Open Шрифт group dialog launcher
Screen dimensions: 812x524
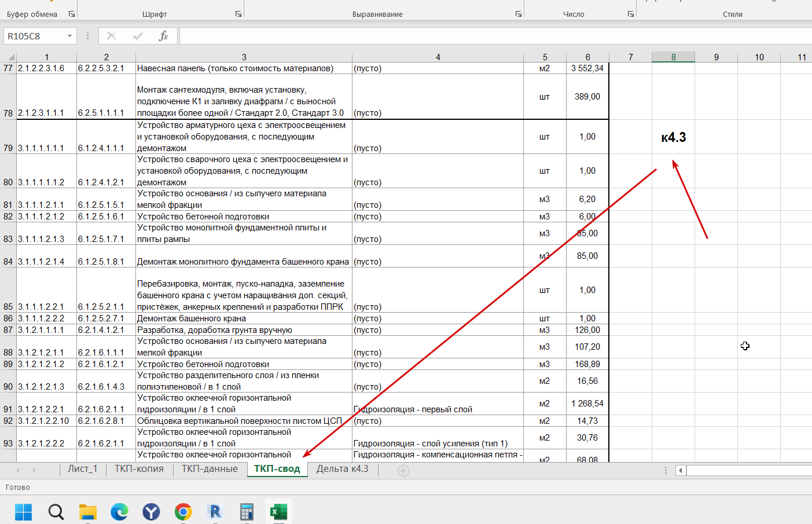tap(238, 14)
